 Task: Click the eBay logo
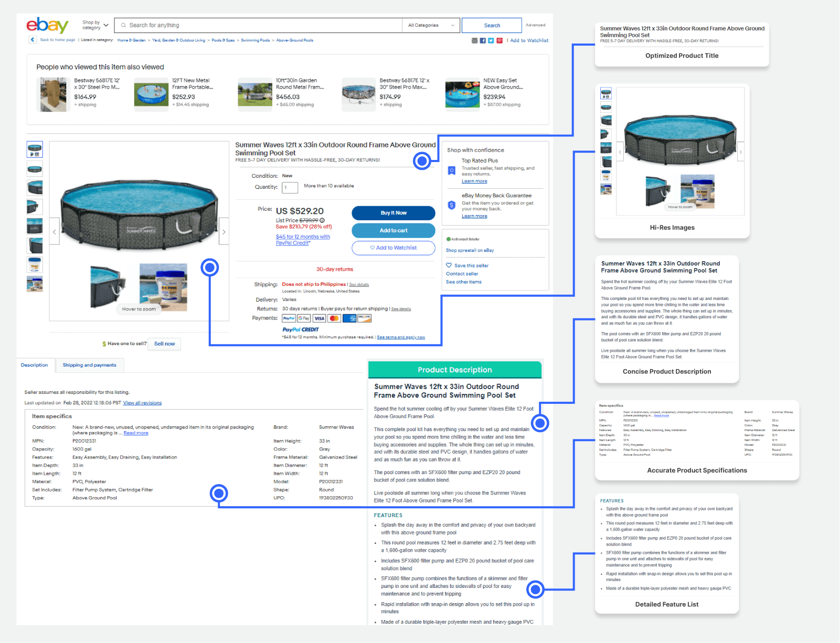tap(47, 25)
